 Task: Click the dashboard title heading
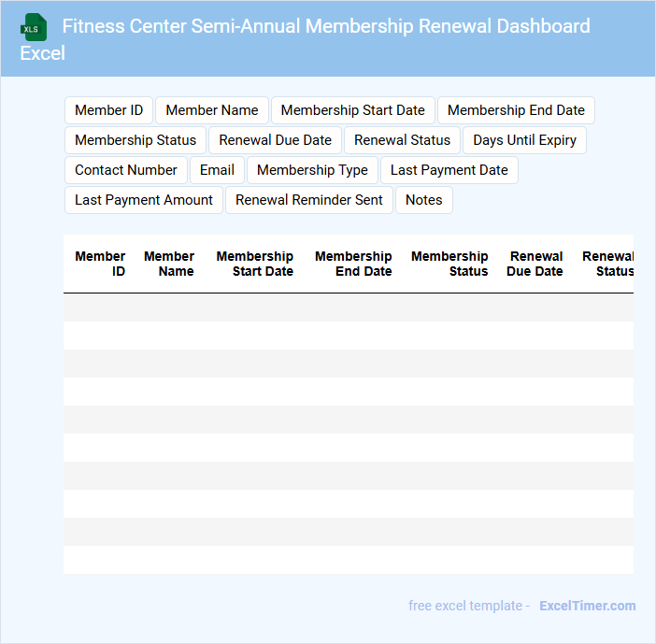click(326, 26)
